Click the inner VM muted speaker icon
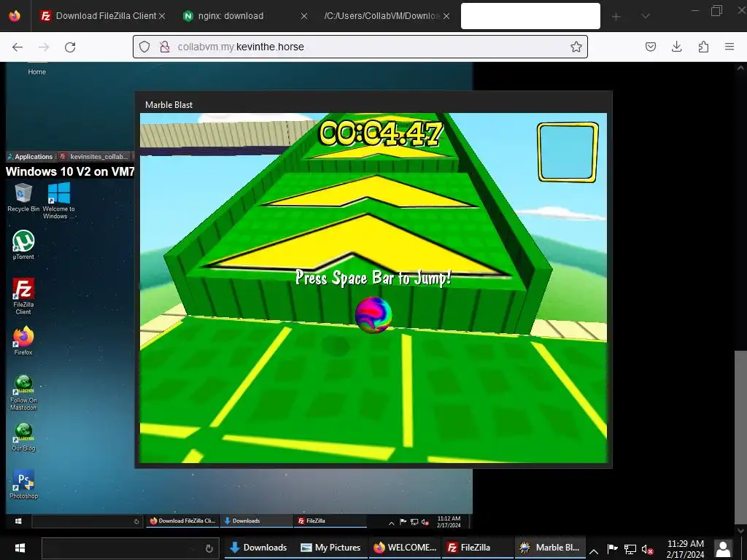The width and height of the screenshot is (747, 560). (425, 522)
